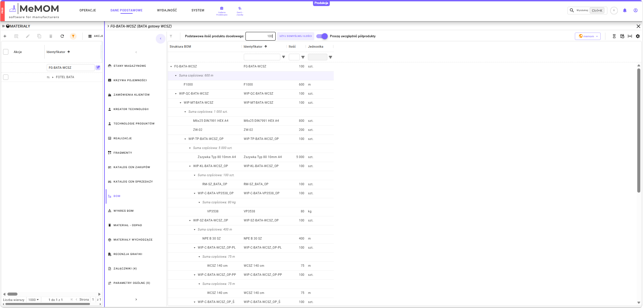Screen dimensions: 644x308
Task: Click the fit column width icon
Action: tap(630, 36)
